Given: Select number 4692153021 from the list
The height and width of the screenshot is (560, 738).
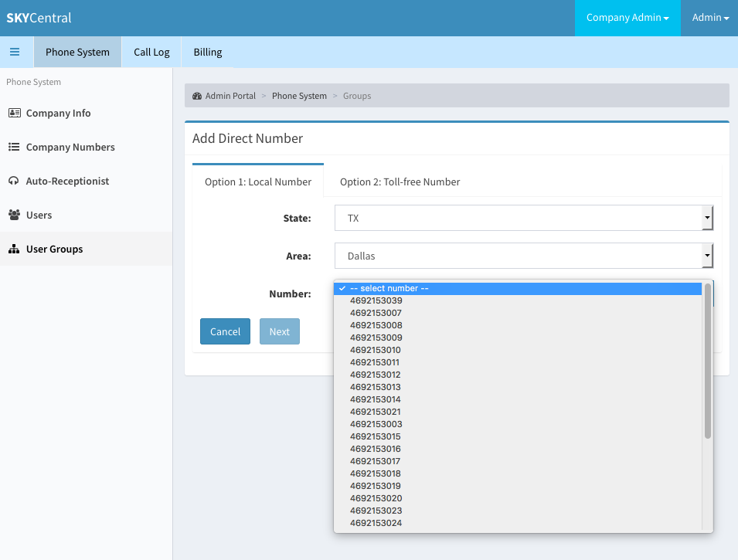Looking at the screenshot, I should 518,412.
